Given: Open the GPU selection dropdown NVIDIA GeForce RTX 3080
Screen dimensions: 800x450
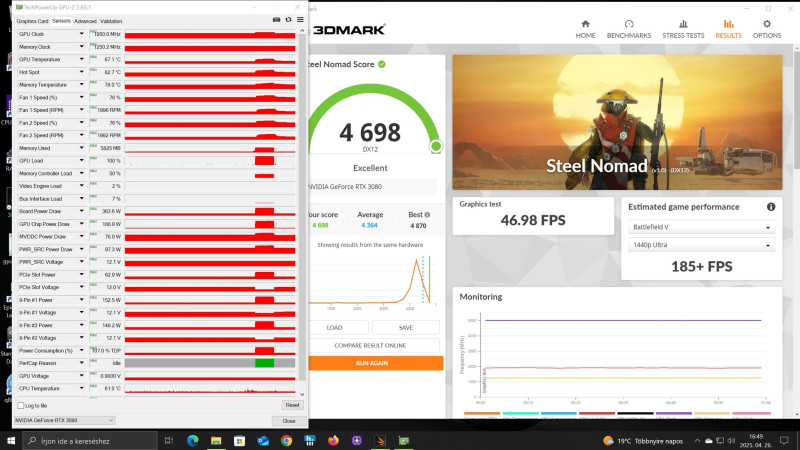Looking at the screenshot, I should point(64,420).
